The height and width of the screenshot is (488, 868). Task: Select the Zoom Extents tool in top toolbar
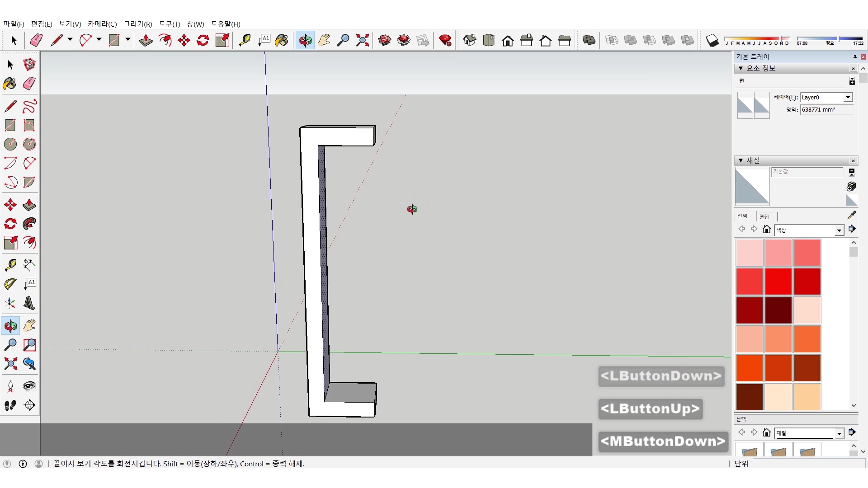[x=362, y=40]
